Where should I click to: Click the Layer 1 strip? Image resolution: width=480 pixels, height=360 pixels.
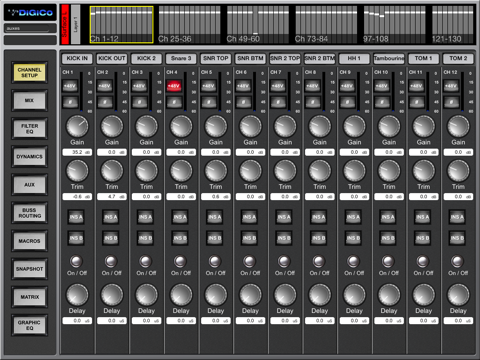(x=76, y=24)
